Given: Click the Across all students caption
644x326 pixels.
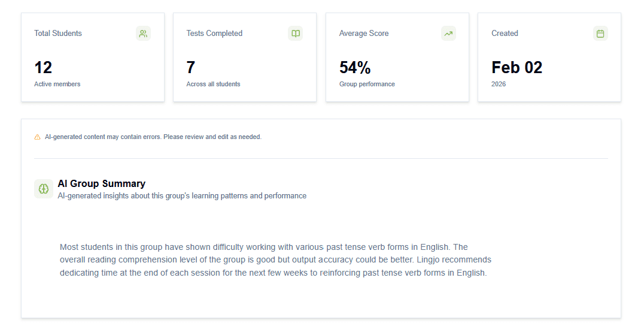Looking at the screenshot, I should 213,84.
